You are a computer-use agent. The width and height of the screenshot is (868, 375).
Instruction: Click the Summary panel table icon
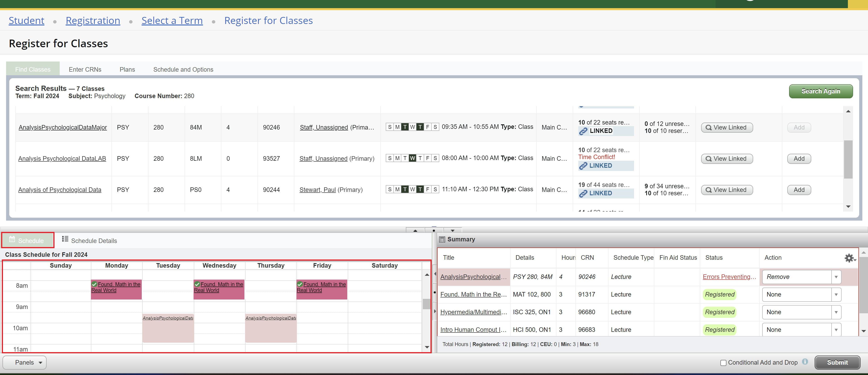442,240
